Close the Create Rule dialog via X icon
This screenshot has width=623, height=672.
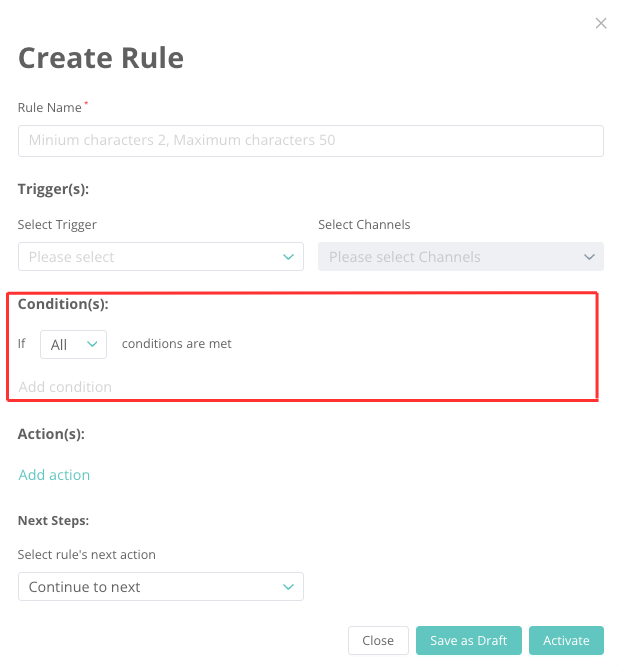[601, 23]
